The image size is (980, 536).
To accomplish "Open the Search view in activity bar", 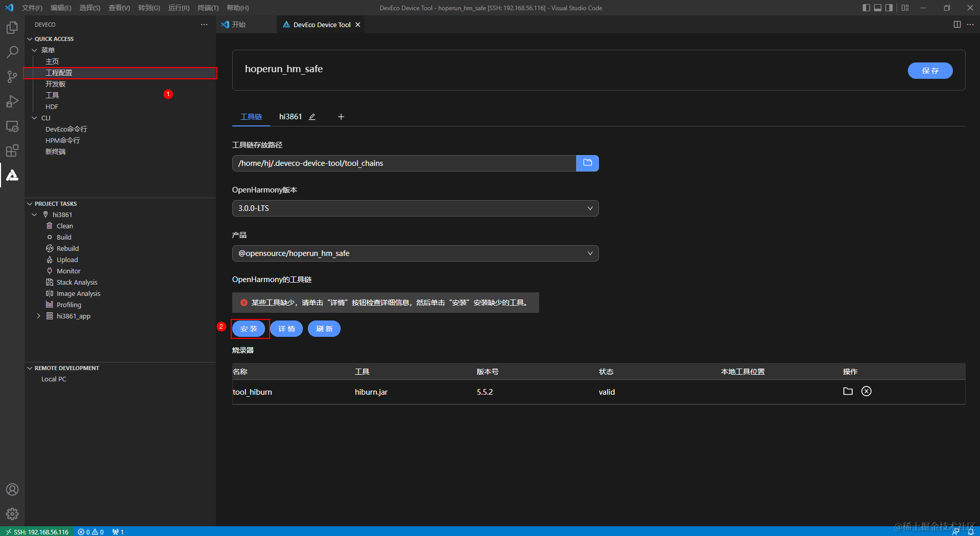I will (12, 52).
